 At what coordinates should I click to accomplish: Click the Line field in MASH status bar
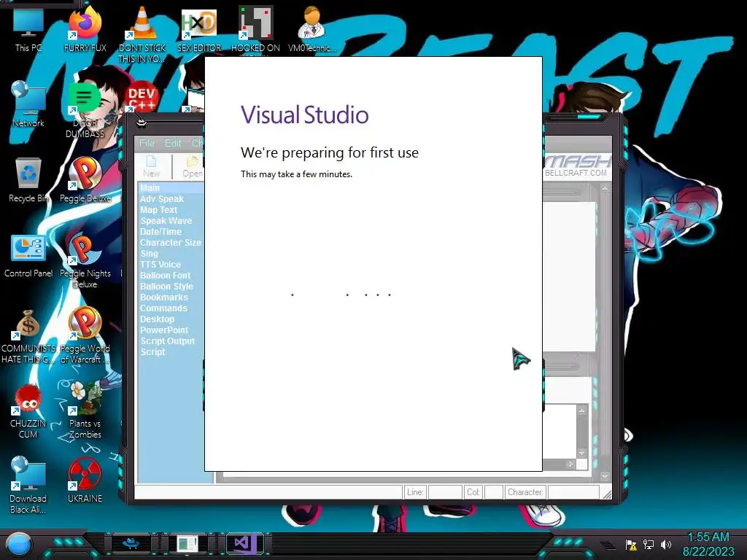coord(445,492)
